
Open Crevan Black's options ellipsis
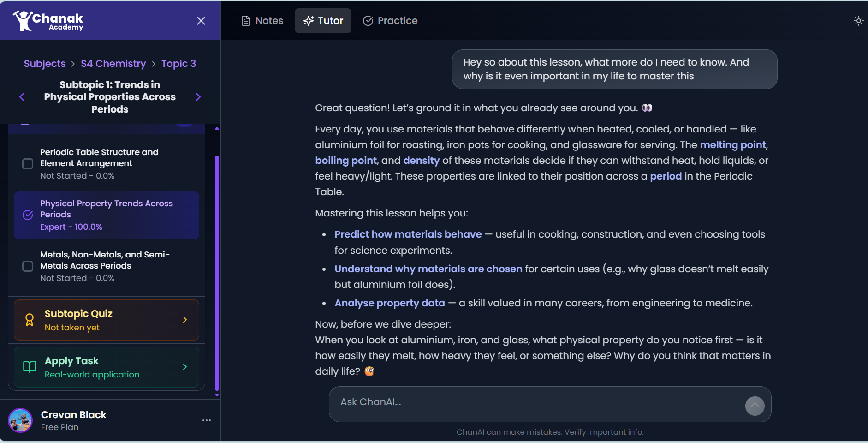[x=206, y=420]
